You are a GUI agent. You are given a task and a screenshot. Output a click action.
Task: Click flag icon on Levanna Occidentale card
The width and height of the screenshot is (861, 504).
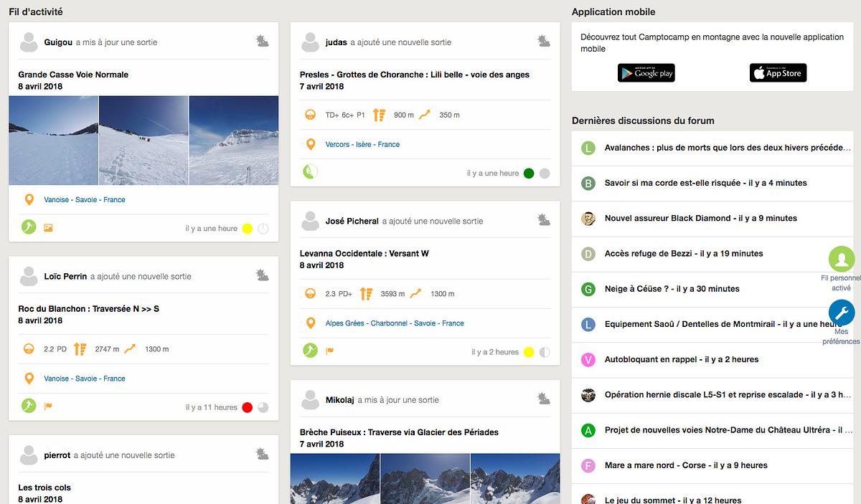click(330, 351)
